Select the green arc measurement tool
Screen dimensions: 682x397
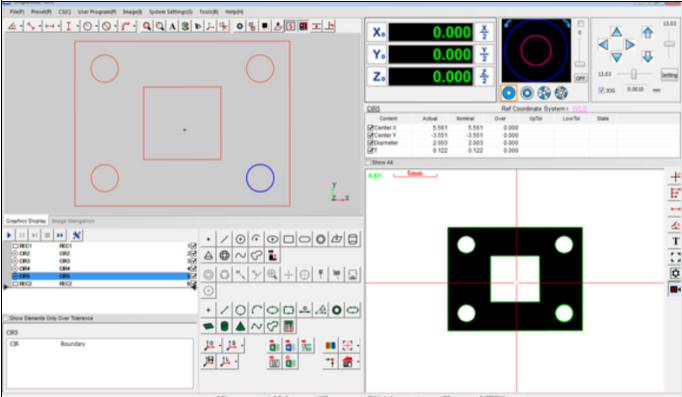(x=257, y=310)
